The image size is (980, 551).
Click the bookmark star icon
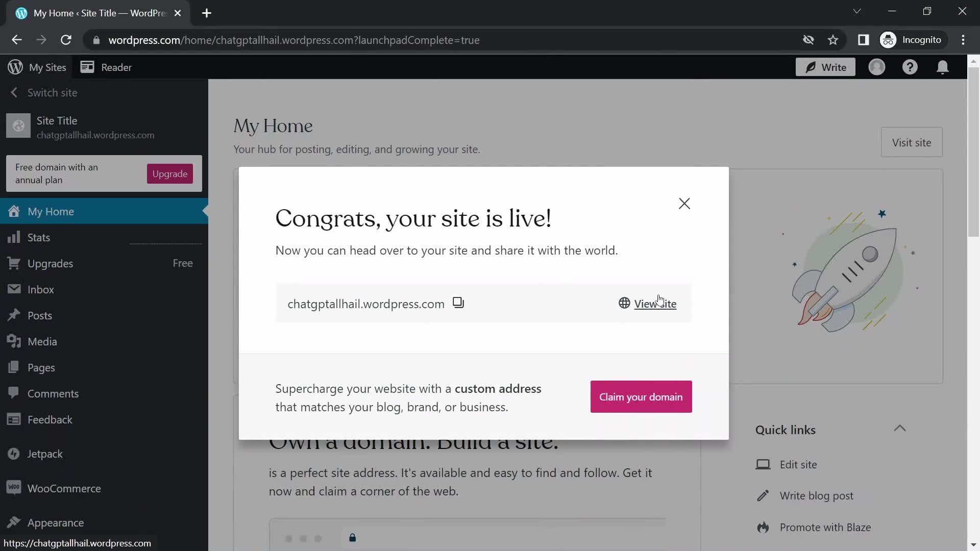834,40
